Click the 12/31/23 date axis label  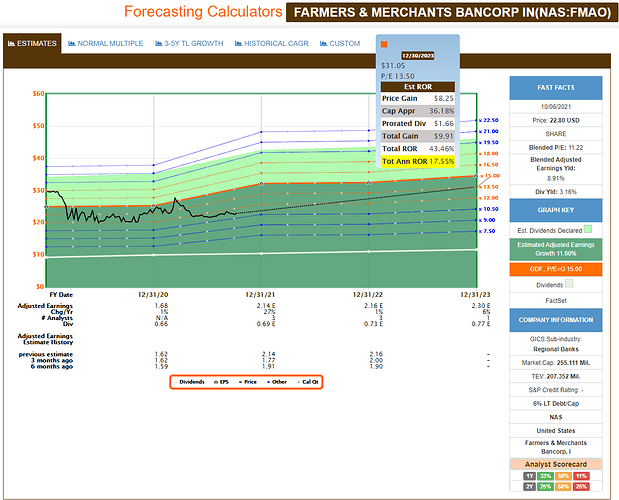tap(475, 295)
